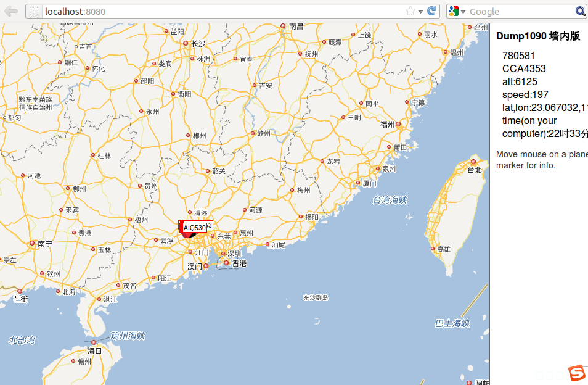
Task: Click the 三明 city name
Action: pos(354,118)
